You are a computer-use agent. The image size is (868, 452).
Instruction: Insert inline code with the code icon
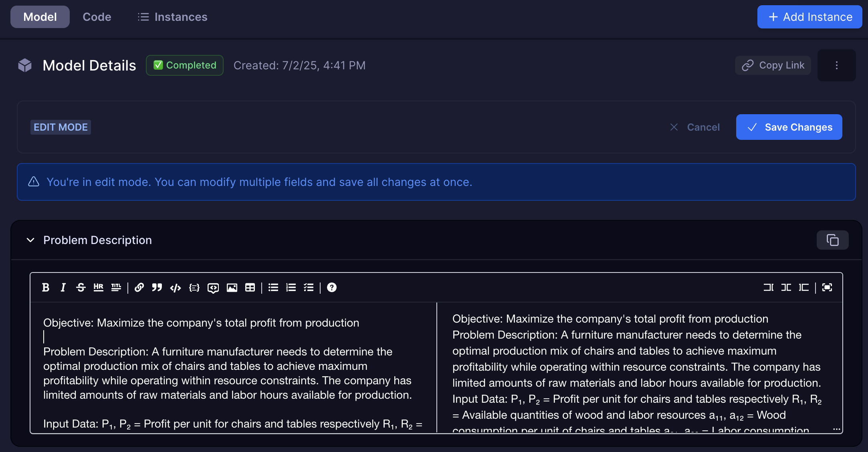pyautogui.click(x=175, y=287)
